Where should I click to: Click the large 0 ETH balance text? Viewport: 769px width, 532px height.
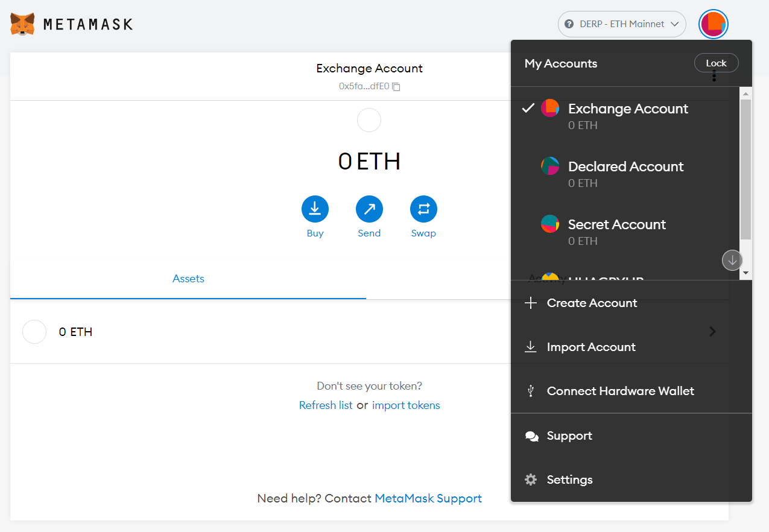click(369, 162)
